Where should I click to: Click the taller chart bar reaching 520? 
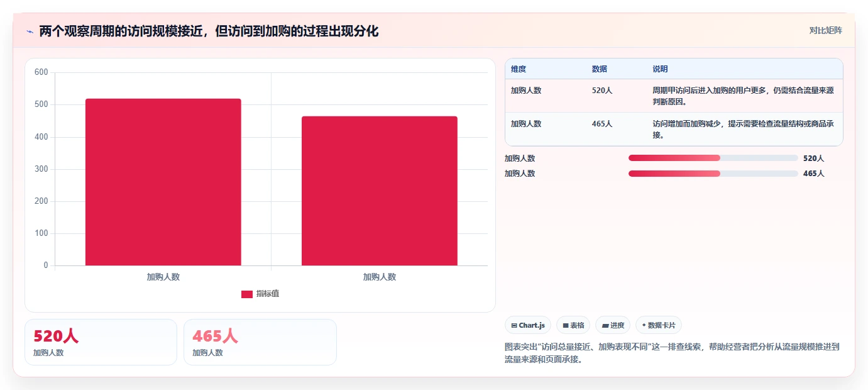pos(163,182)
